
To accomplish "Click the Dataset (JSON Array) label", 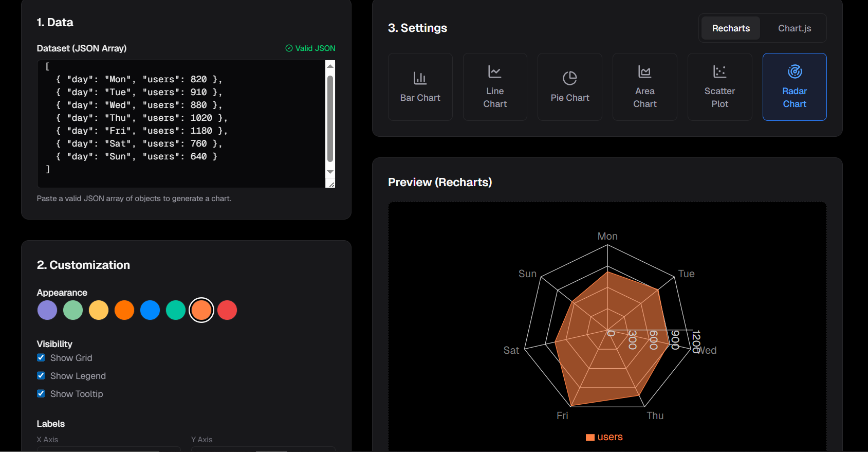I will coord(82,48).
